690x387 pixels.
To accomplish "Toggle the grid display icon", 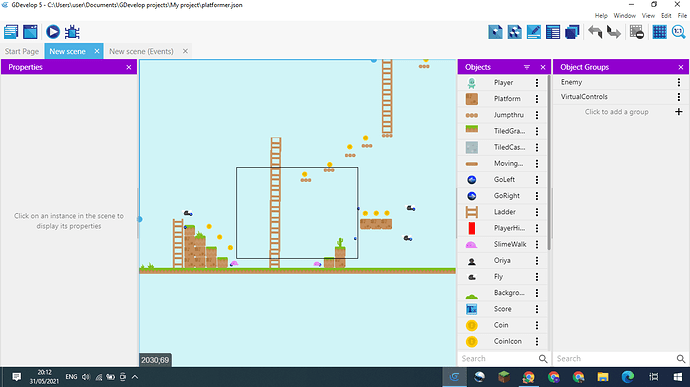I will [659, 32].
